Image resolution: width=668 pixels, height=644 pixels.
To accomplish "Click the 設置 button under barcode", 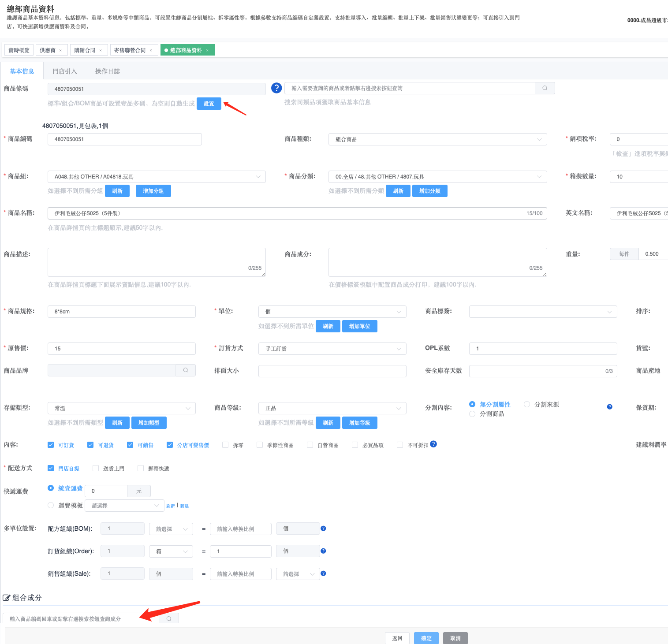I will tap(209, 104).
